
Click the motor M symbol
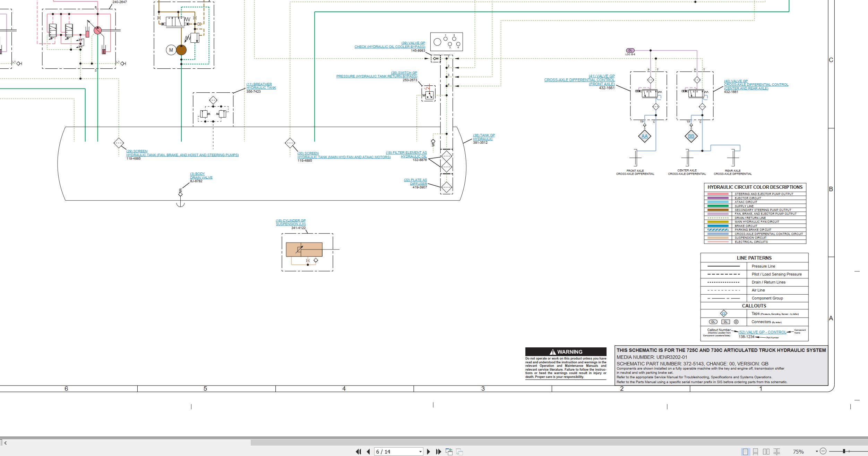pos(171,50)
